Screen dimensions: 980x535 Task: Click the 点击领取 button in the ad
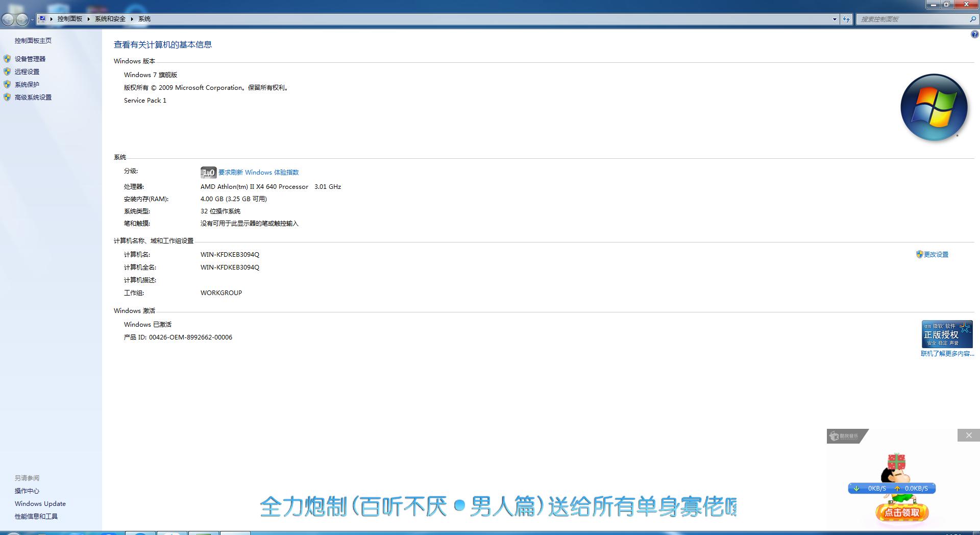click(x=902, y=512)
